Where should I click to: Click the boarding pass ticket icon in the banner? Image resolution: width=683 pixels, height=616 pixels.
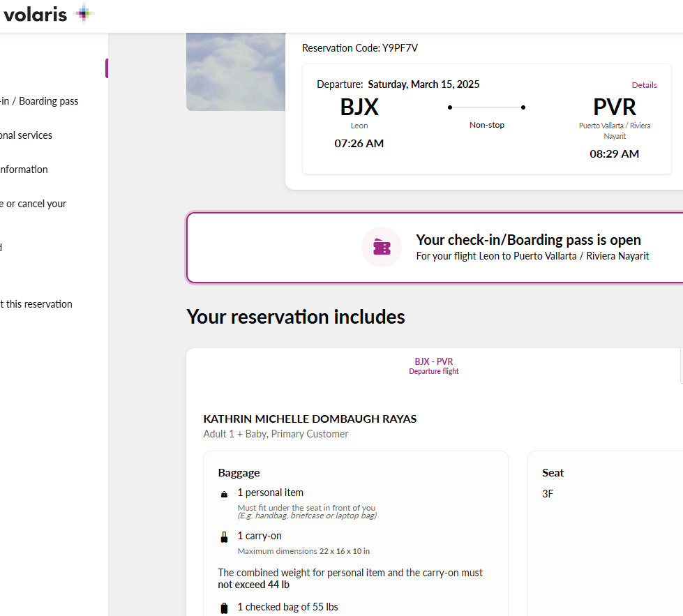click(x=382, y=247)
